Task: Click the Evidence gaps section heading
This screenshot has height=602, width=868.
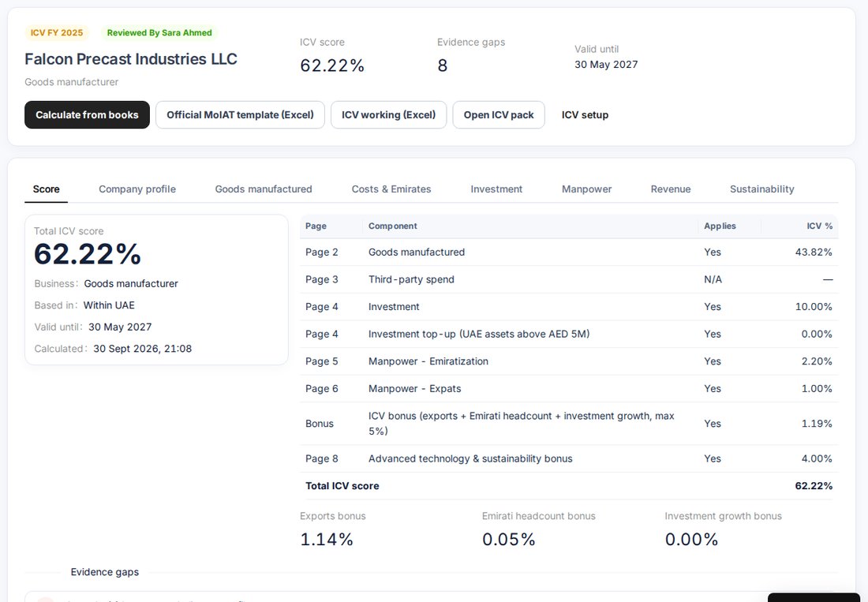Action: pyautogui.click(x=105, y=572)
